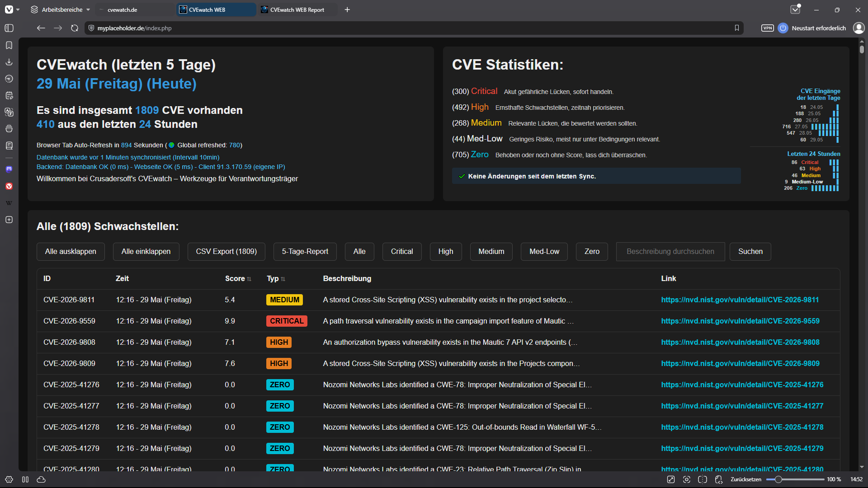This screenshot has height=488, width=868.
Task: Open the Mastodon web panel
Action: pos(9,169)
